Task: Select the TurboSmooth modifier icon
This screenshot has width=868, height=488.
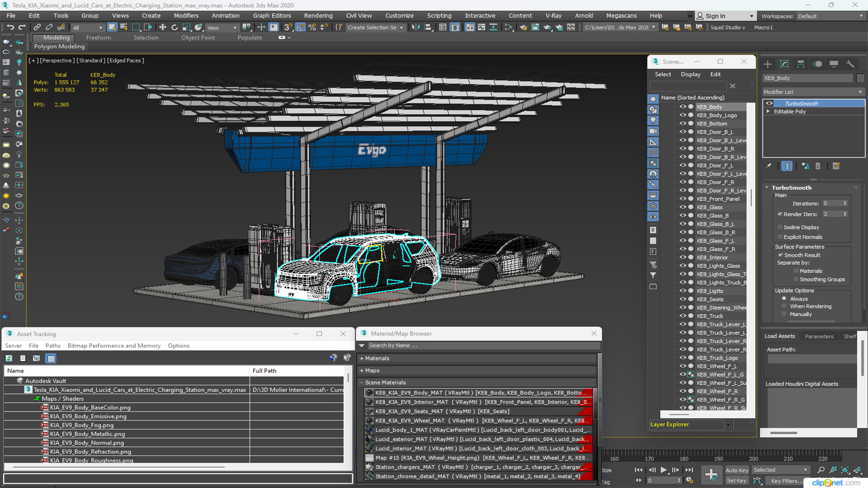Action: coord(769,103)
